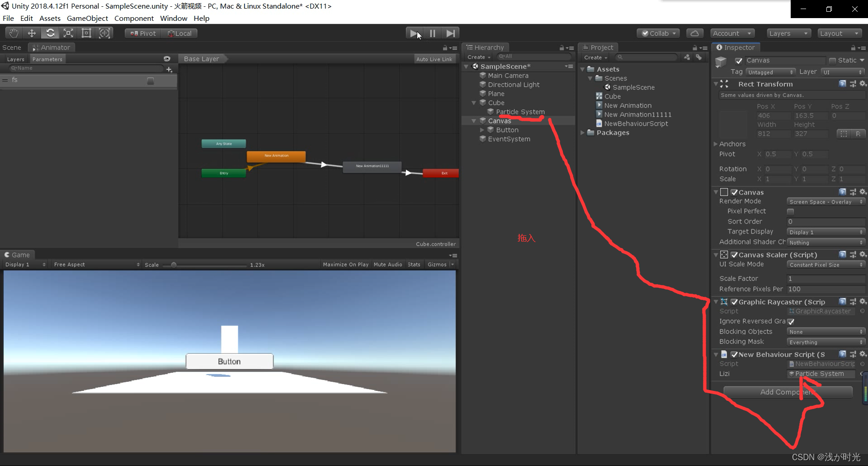
Task: Toggle the Maximize On Play button
Action: [345, 265]
